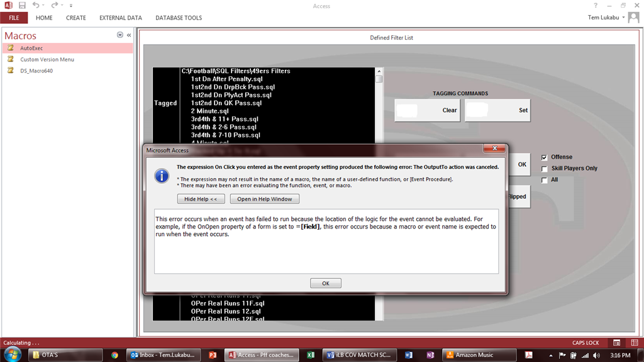
Task: Open Visio iLB COV MATCH taskbar button
Action: pos(359,354)
